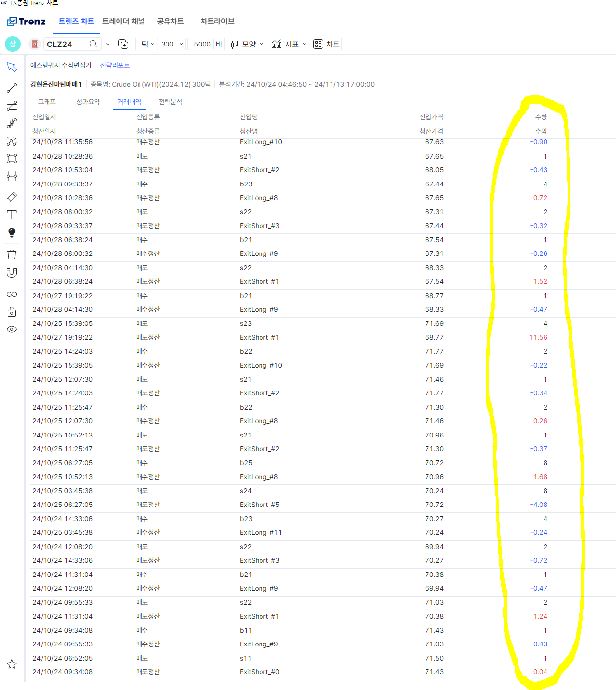Go to 트레이더 채널 page
Image resolution: width=616 pixels, height=690 pixels.
(x=123, y=21)
